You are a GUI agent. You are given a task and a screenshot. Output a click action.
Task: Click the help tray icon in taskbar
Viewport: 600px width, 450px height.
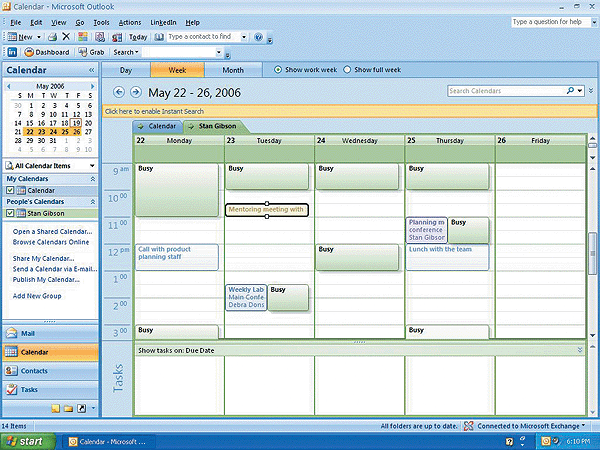coord(509,442)
